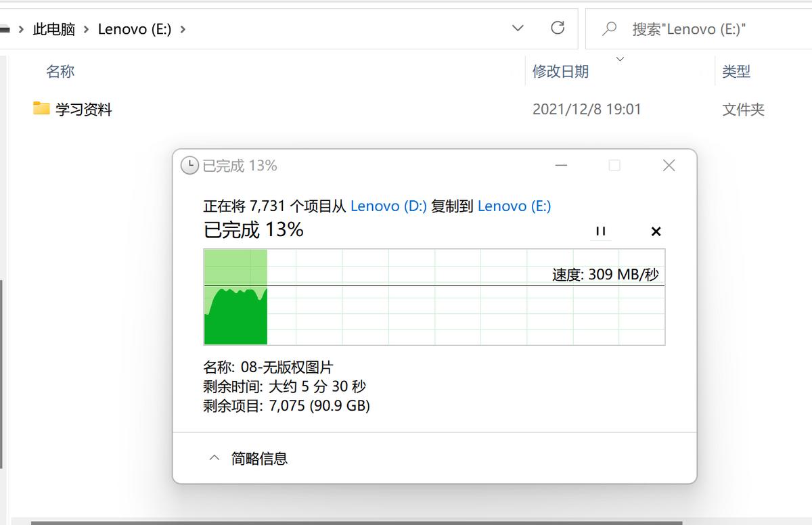Open the address bar dropdown arrow
This screenshot has width=812, height=525.
(x=518, y=28)
